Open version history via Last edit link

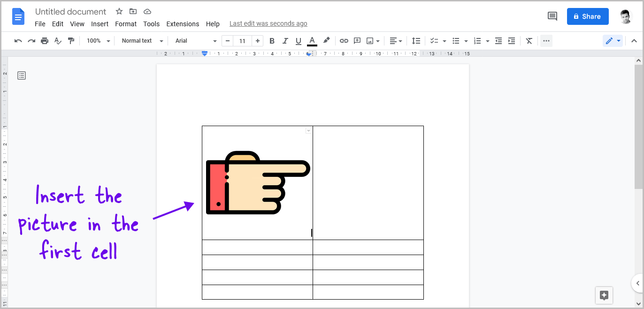(x=268, y=23)
